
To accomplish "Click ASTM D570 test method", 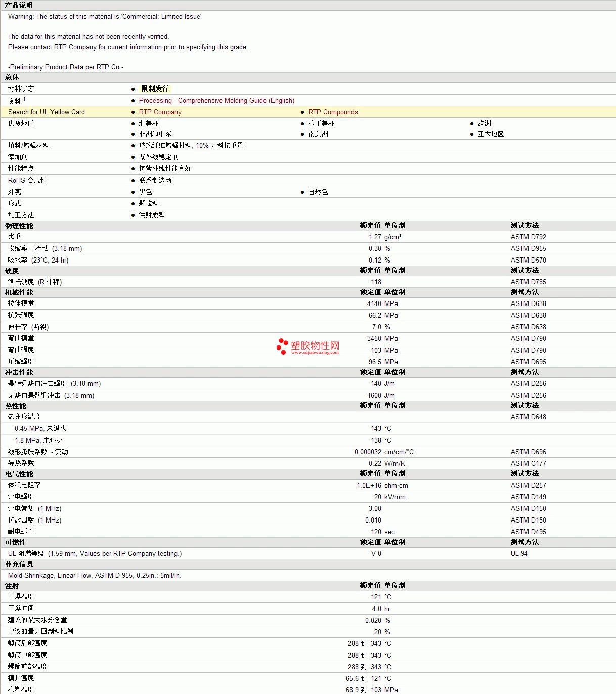I will pyautogui.click(x=528, y=260).
